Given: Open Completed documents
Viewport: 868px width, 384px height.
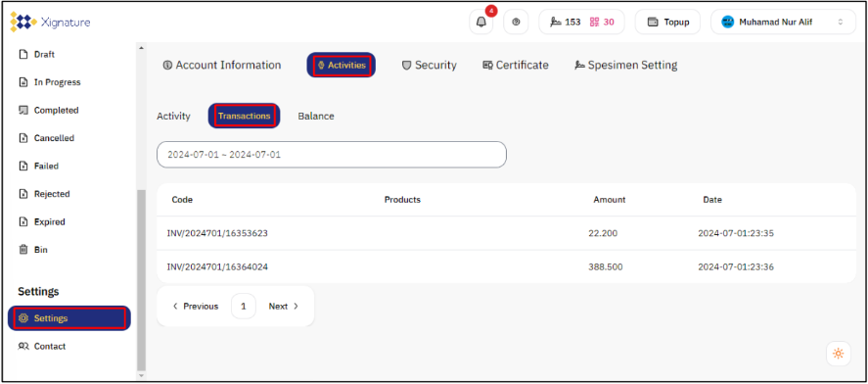Looking at the screenshot, I should pos(49,111).
